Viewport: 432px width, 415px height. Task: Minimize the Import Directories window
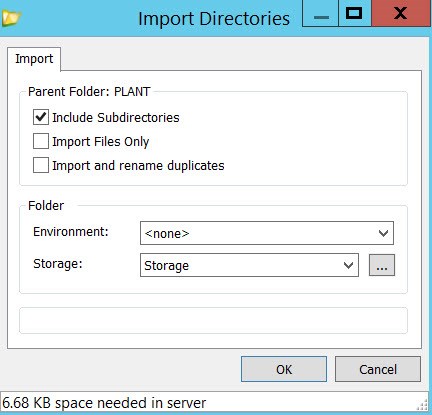pos(320,13)
